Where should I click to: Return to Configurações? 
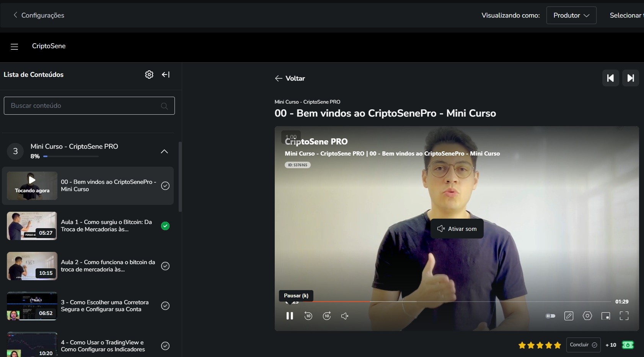[x=39, y=15]
